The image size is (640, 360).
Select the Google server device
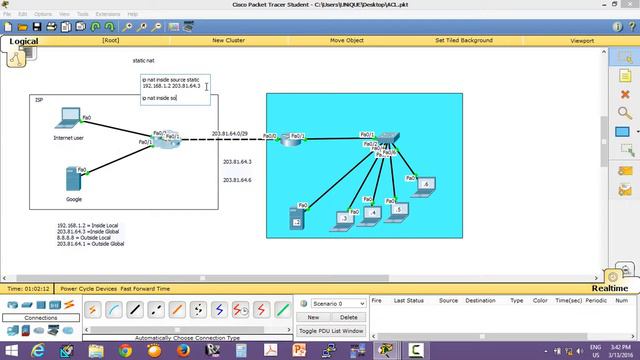click(x=74, y=178)
